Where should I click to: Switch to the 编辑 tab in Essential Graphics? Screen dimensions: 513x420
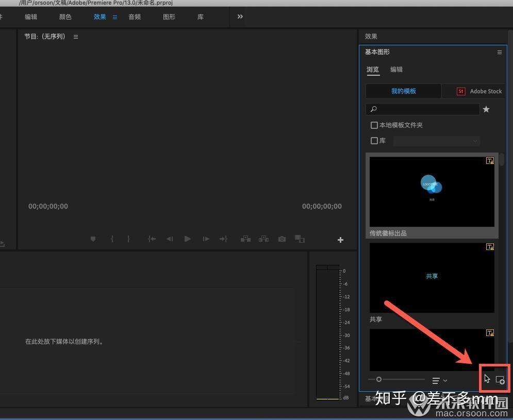coord(396,69)
